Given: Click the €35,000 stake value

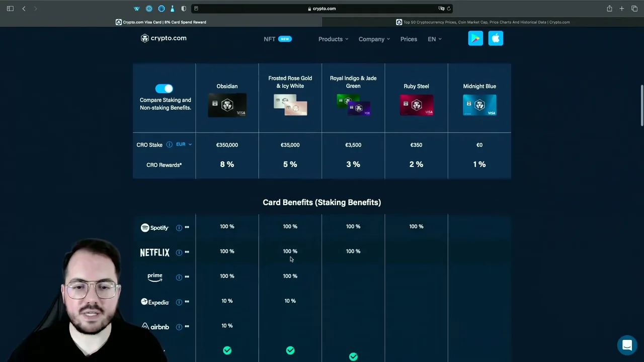Looking at the screenshot, I should [x=290, y=145].
